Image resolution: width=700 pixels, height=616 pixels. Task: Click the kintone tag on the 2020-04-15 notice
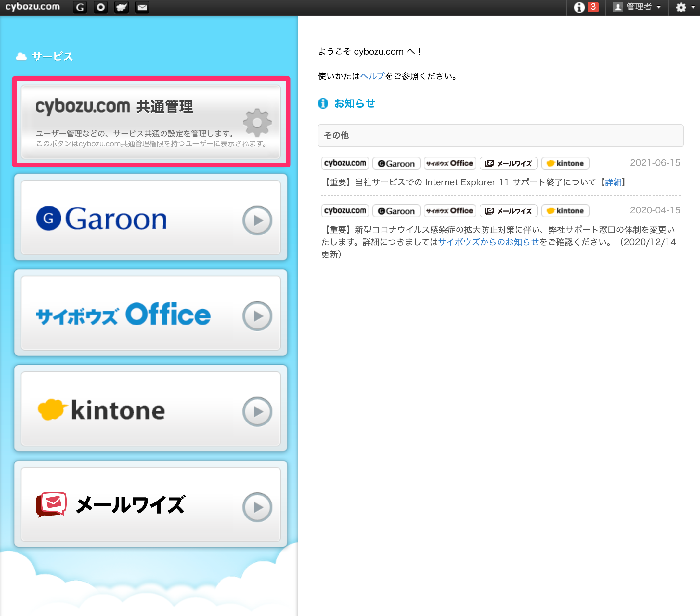click(565, 210)
